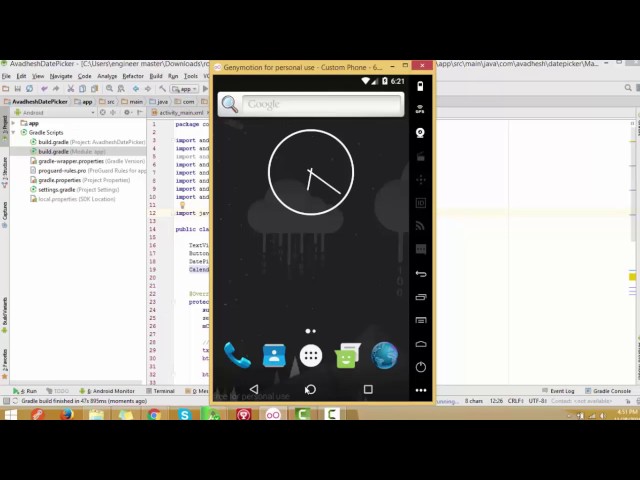Click the magnifier icon in Google widget

(x=230, y=104)
